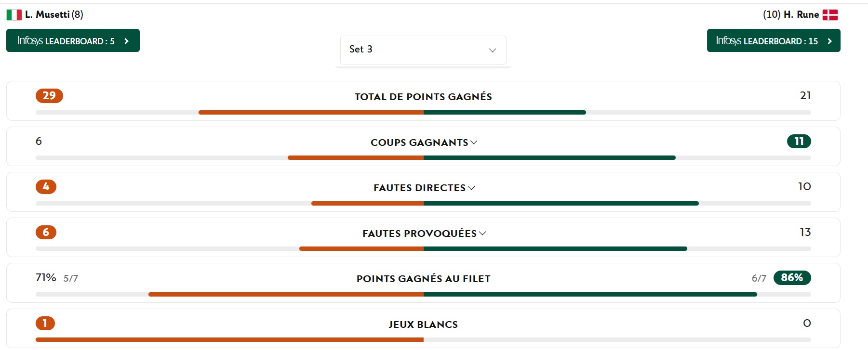Click the Points Gagnés au Filet label
This screenshot has width=868, height=350.
point(423,279)
